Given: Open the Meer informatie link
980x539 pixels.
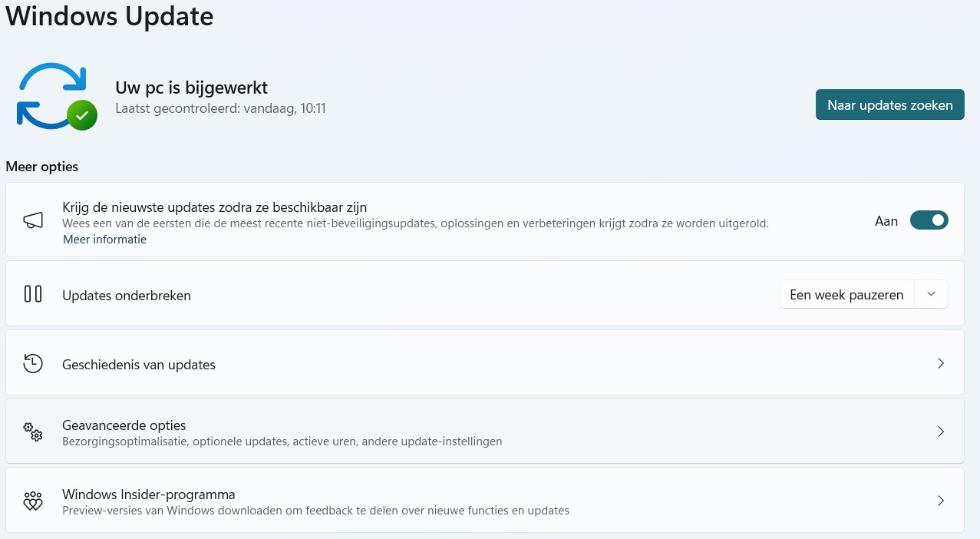Looking at the screenshot, I should [x=104, y=239].
